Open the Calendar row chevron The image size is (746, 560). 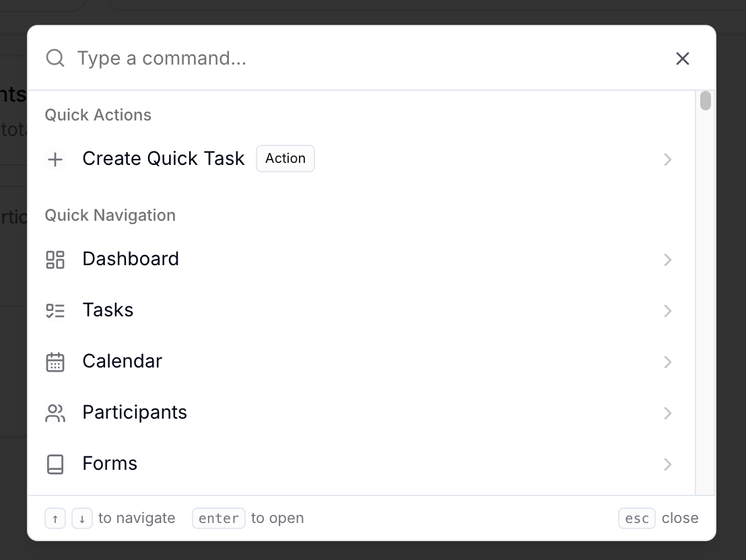click(668, 362)
